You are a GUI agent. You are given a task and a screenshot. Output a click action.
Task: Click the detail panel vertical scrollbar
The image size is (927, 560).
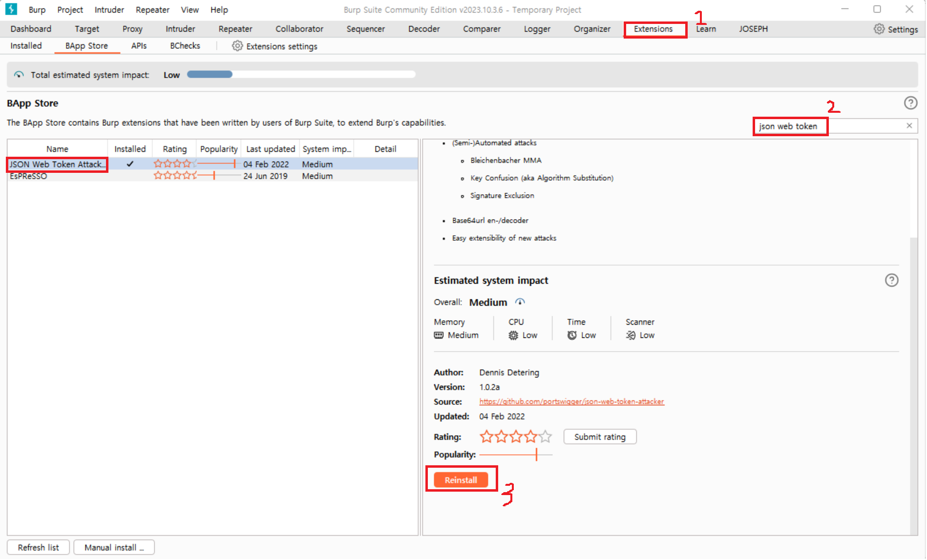(914, 386)
